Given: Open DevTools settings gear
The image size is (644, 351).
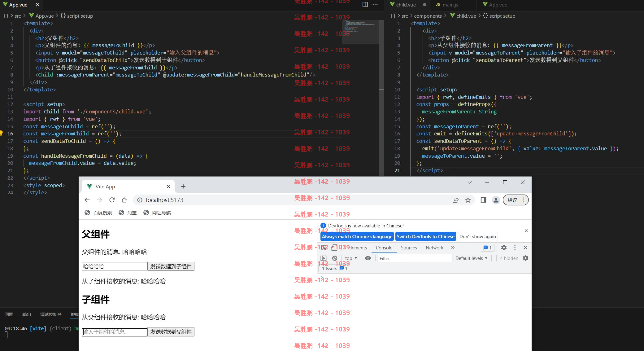Looking at the screenshot, I should (x=504, y=248).
